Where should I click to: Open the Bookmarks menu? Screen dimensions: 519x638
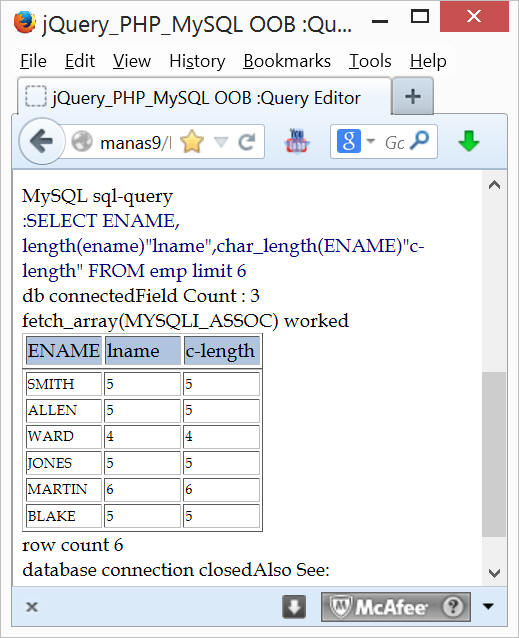click(287, 61)
